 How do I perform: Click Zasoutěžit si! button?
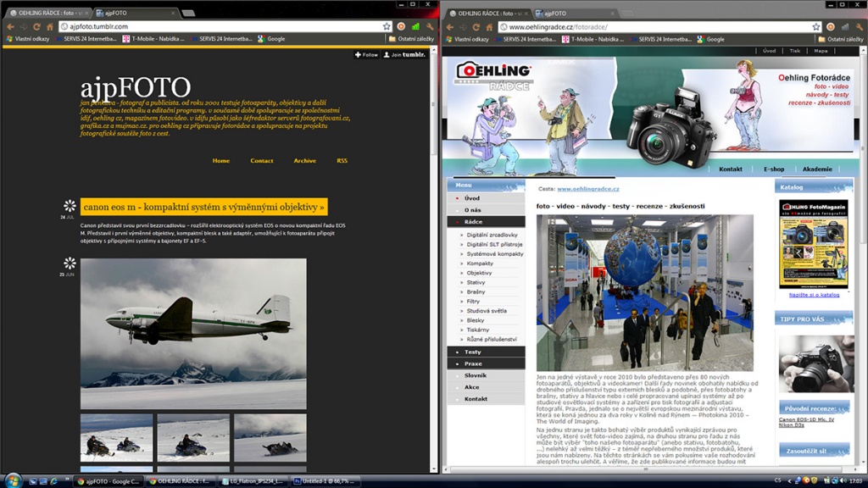(x=814, y=451)
